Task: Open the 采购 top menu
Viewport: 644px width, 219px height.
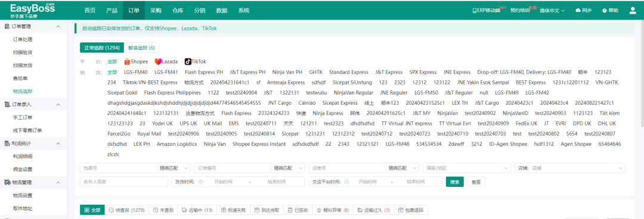Action: pos(156,10)
